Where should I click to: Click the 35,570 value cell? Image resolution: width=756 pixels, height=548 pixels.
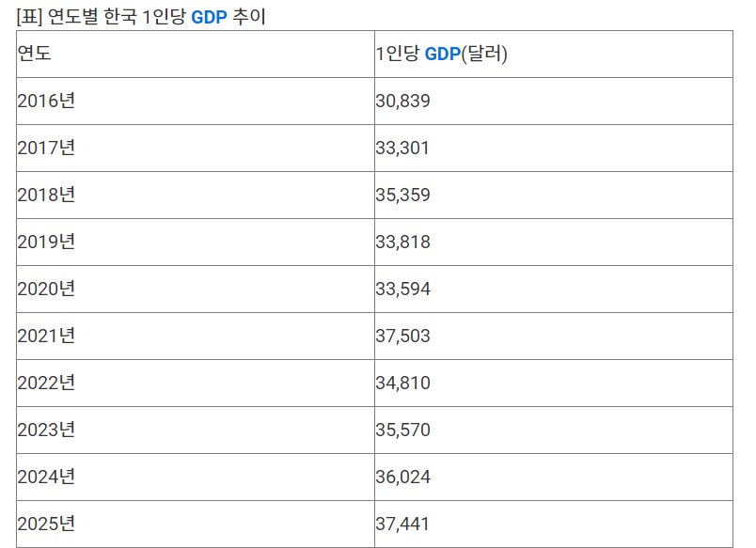(554, 430)
